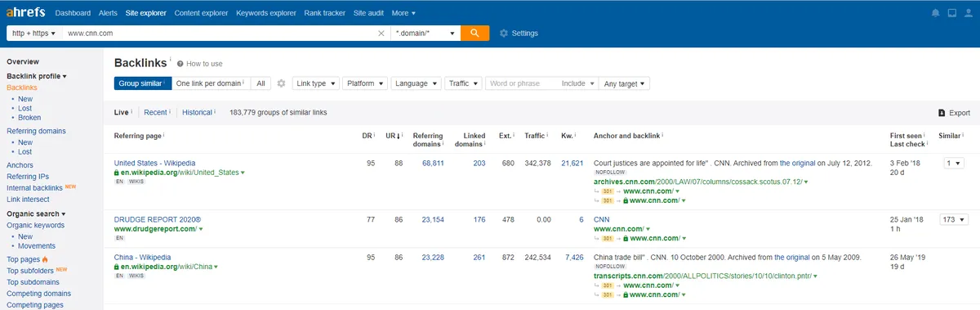Open Alerts in top navigation
This screenshot has width=980, height=310.
(x=108, y=13)
